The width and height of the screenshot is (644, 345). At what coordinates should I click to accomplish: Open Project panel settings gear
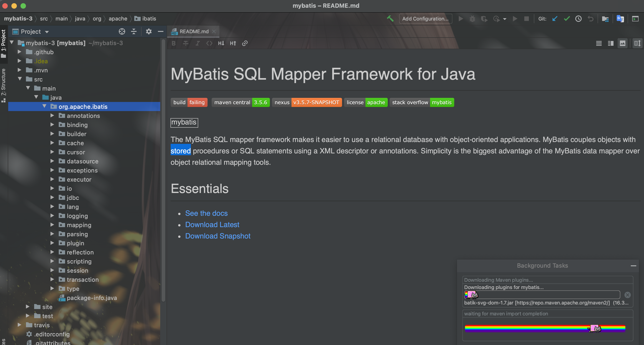click(x=149, y=31)
